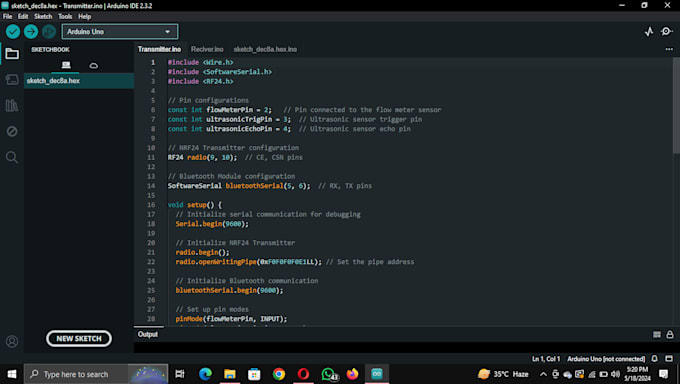Image resolution: width=680 pixels, height=384 pixels.
Task: Open the notifications bell in status bar
Action: click(655, 359)
